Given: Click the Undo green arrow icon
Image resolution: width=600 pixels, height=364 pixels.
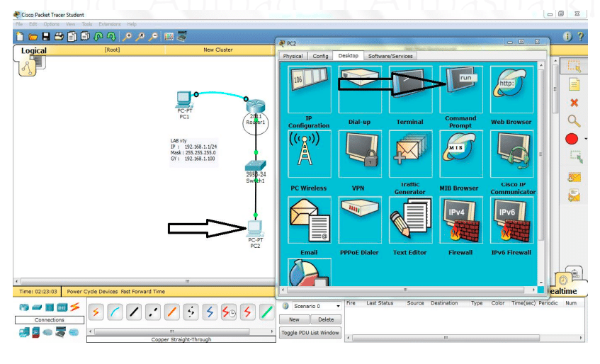Looking at the screenshot, I should [98, 37].
